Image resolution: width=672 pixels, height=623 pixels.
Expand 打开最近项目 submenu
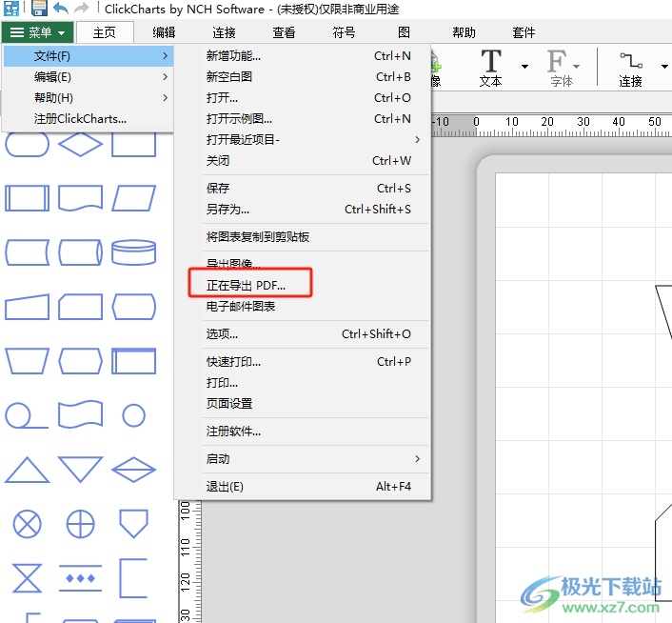[x=315, y=140]
